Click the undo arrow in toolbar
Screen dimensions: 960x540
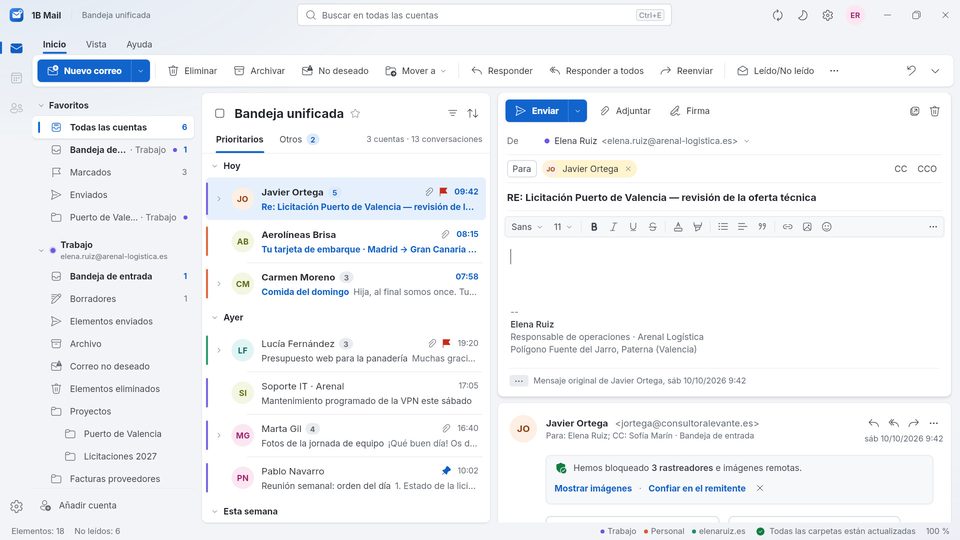(911, 70)
